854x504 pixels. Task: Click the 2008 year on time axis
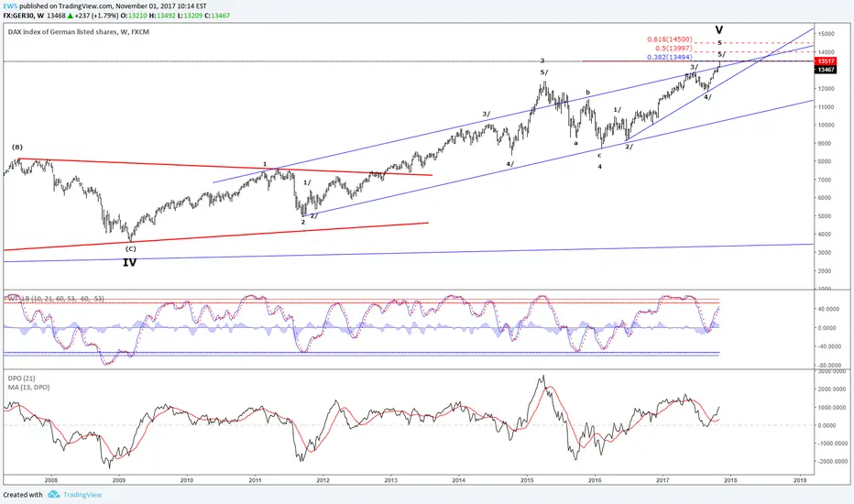pos(50,480)
